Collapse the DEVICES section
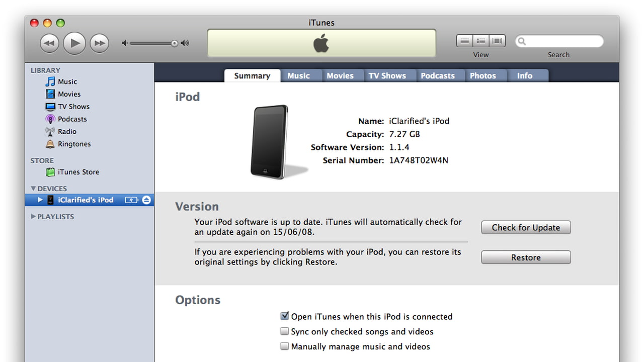The height and width of the screenshot is (362, 644). (x=34, y=189)
